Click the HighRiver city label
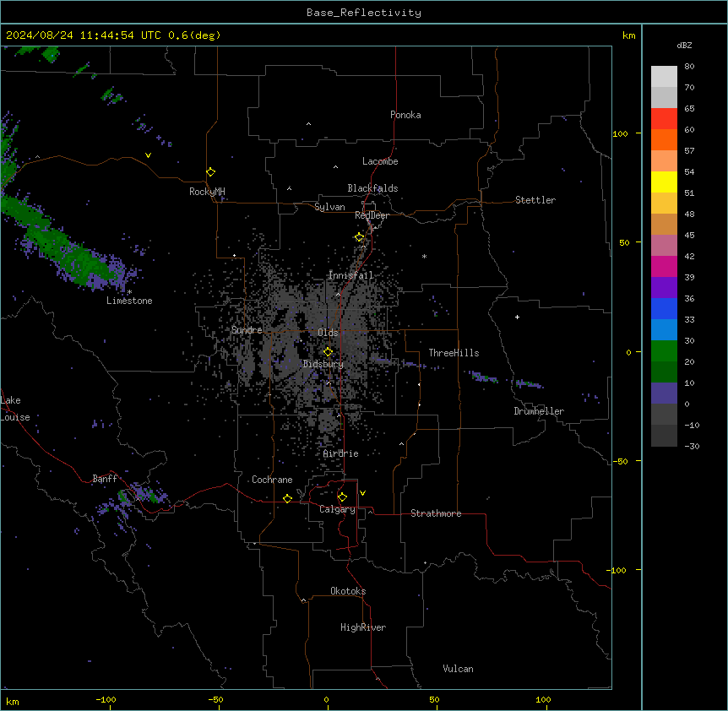This screenshot has width=728, height=711. (x=363, y=627)
